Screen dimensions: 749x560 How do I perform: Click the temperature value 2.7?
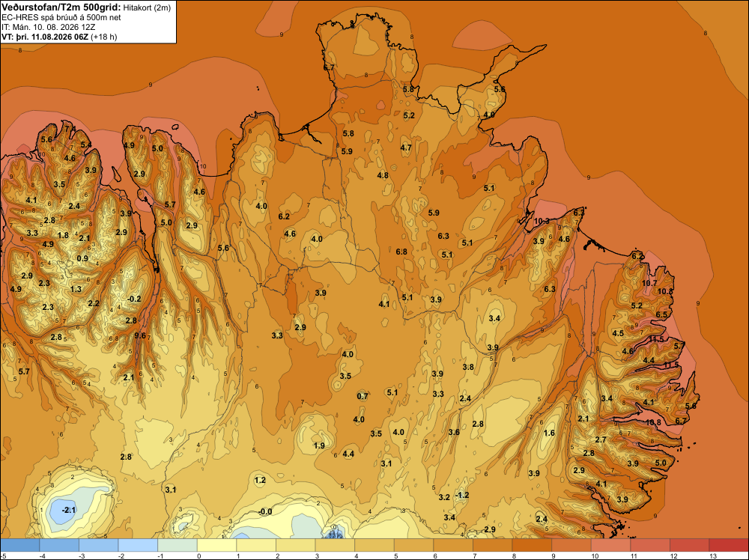tap(601, 439)
